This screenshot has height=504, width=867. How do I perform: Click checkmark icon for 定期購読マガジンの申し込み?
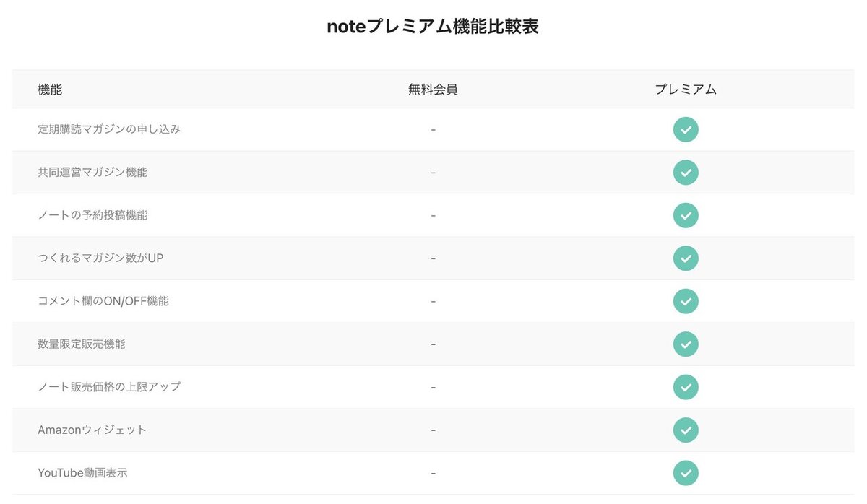(x=686, y=130)
